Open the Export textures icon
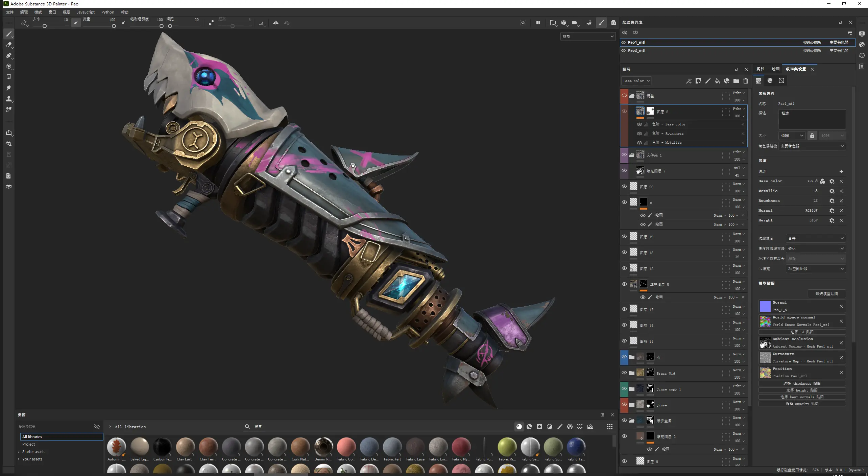The height and width of the screenshot is (476, 868). 9,133
